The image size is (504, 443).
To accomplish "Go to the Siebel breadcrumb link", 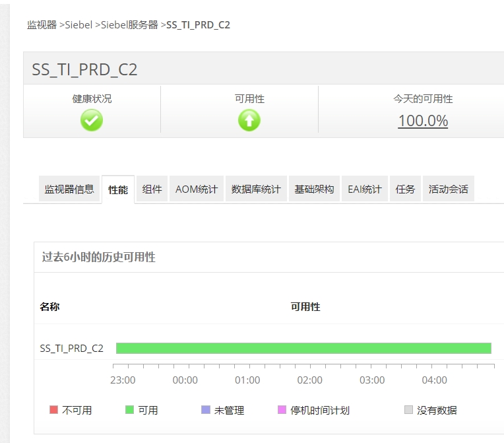I will point(79,25).
